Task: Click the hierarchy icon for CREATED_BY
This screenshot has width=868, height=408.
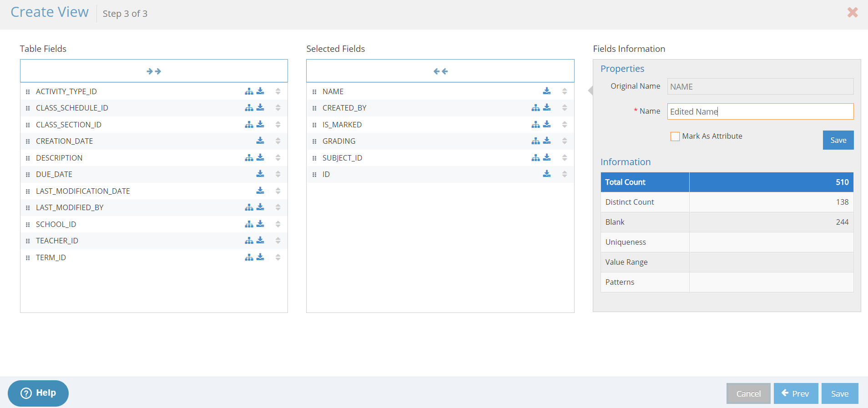Action: (535, 108)
